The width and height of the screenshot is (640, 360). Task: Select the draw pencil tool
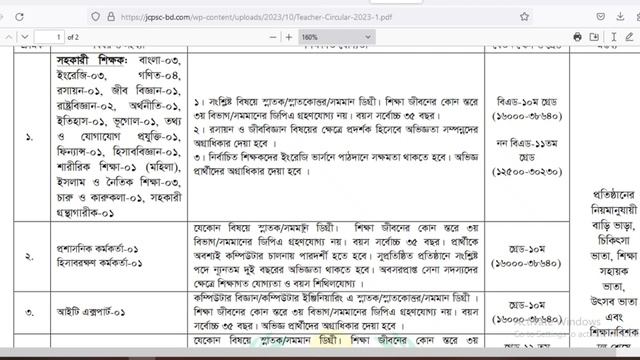(629, 37)
